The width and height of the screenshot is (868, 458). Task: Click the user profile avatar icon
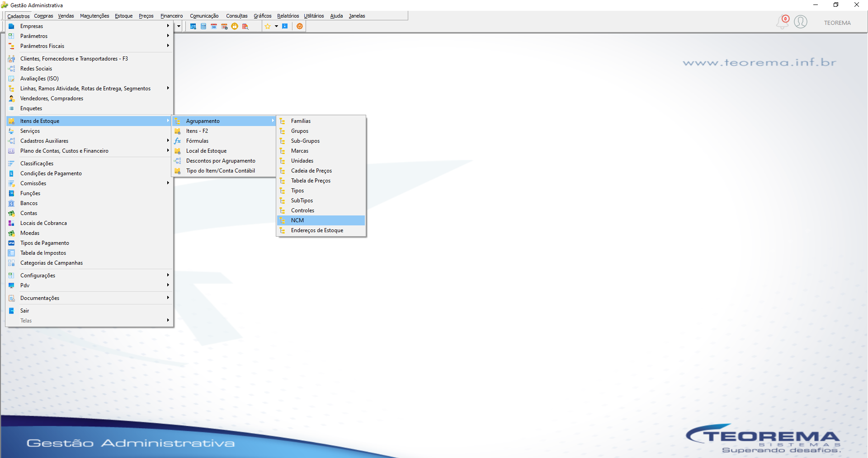pyautogui.click(x=801, y=22)
